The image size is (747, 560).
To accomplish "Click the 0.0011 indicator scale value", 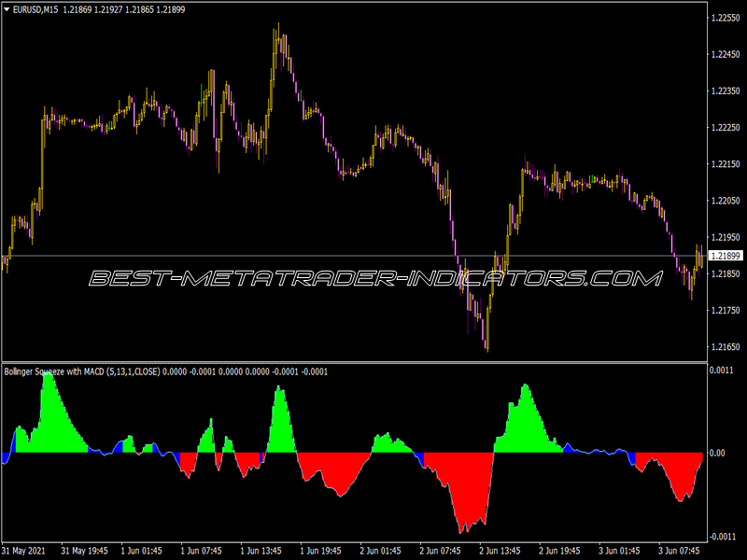I will [722, 370].
